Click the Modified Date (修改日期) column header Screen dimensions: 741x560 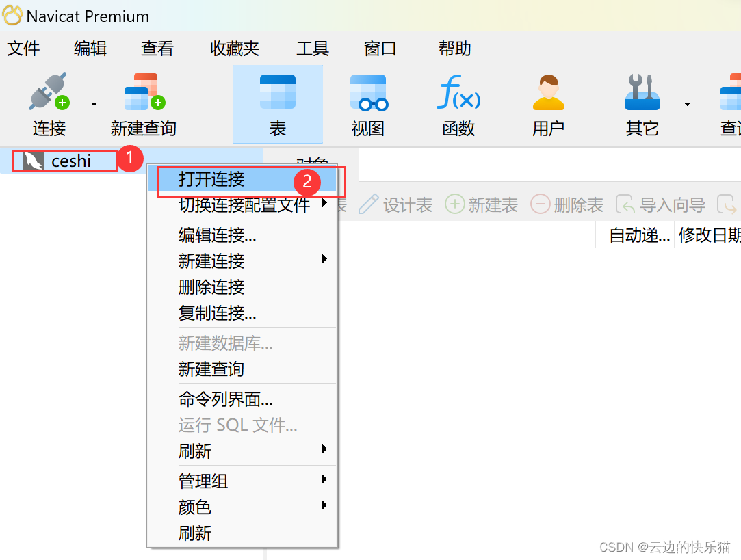point(708,235)
